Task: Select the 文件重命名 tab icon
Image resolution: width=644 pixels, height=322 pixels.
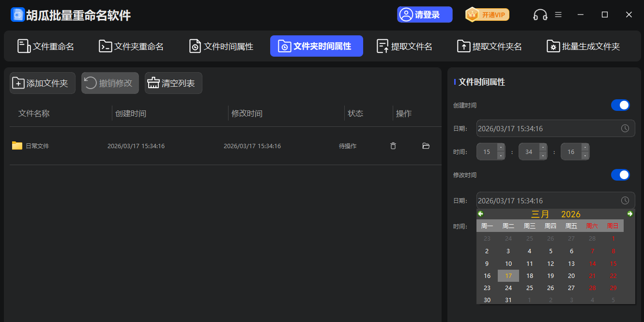Action: 23,46
